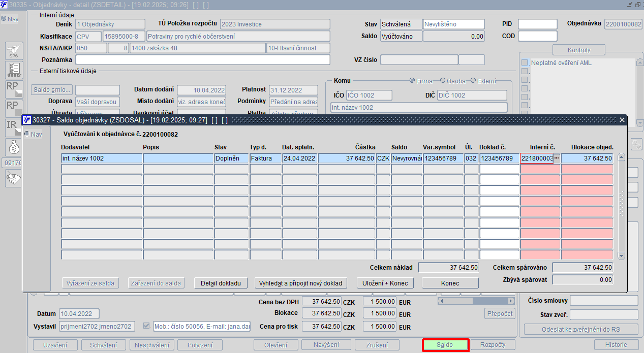644x353 pixels.
Task: Click the Navýšení button
Action: [x=326, y=345]
